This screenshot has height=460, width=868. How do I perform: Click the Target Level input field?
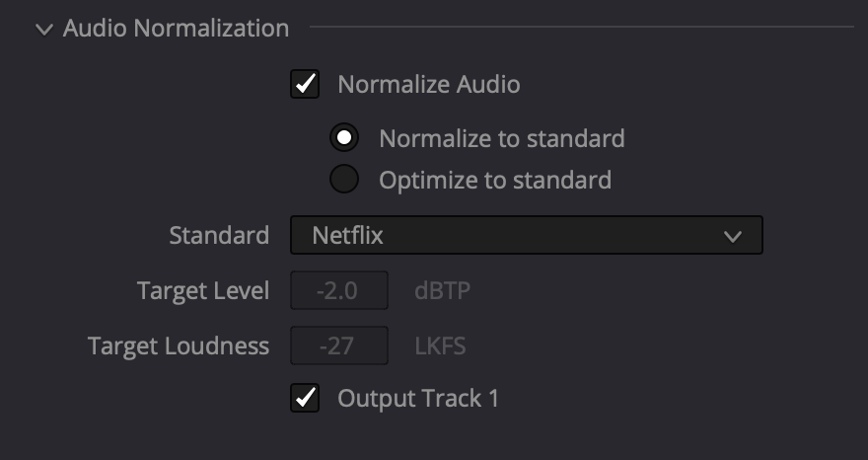coord(338,291)
